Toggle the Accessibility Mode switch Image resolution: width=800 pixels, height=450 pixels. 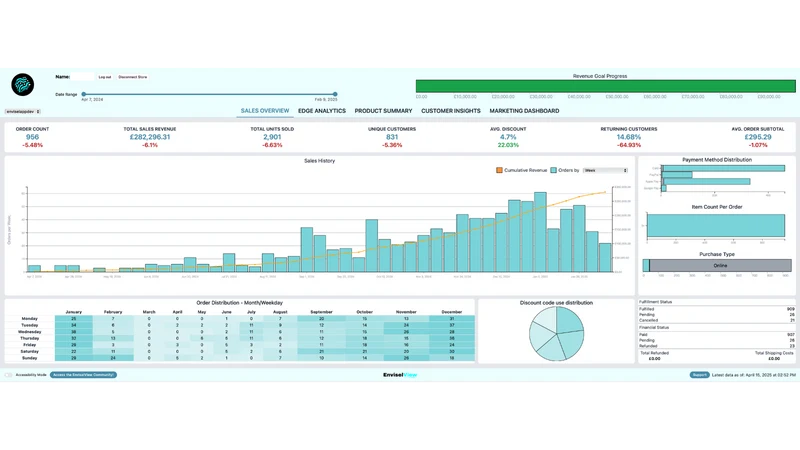click(x=9, y=375)
